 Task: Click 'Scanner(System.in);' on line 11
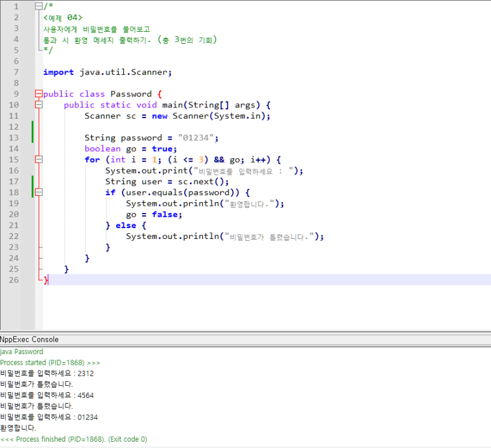pyautogui.click(x=222, y=116)
